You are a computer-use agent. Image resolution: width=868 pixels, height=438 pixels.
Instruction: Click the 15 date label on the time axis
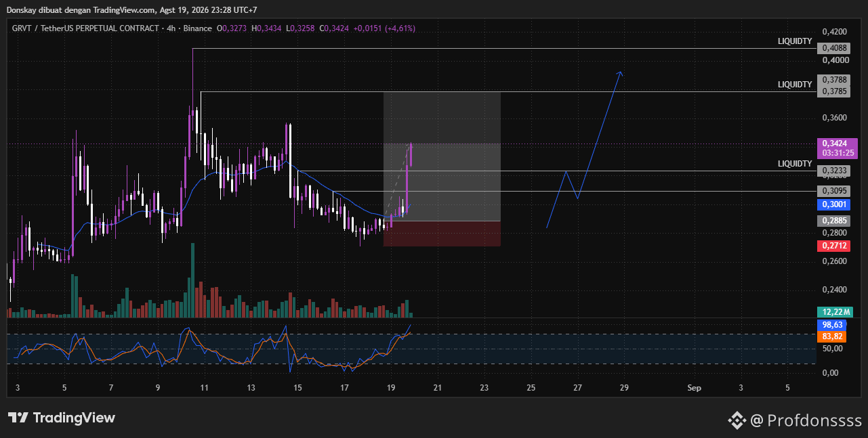[x=297, y=388]
